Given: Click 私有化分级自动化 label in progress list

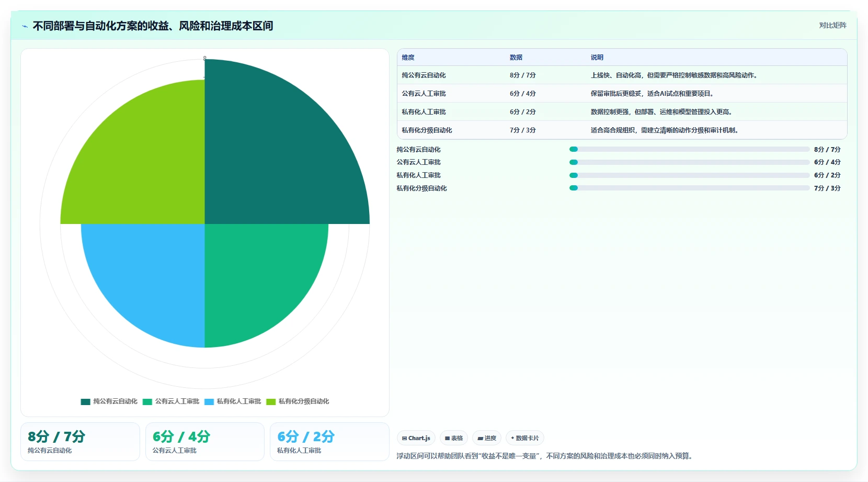Looking at the screenshot, I should (x=421, y=188).
